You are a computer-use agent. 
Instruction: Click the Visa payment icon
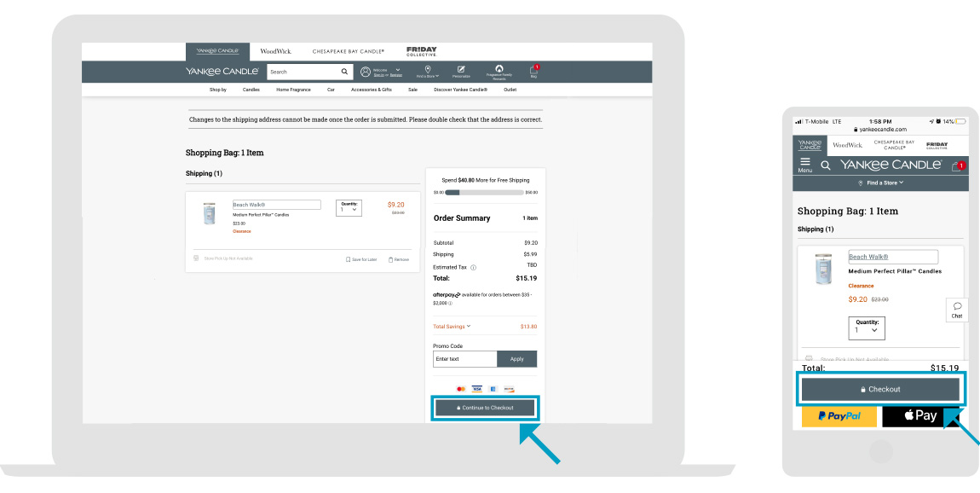tap(477, 389)
